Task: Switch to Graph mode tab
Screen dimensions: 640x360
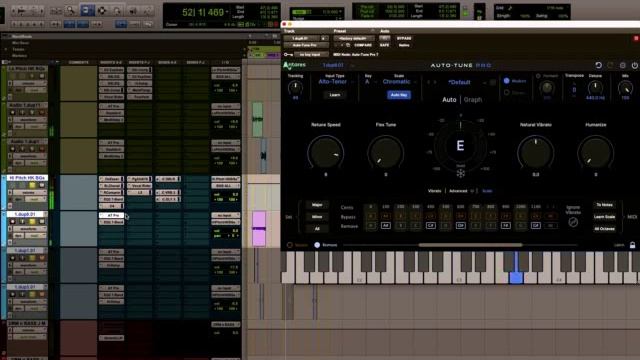Action: pyautogui.click(x=473, y=100)
